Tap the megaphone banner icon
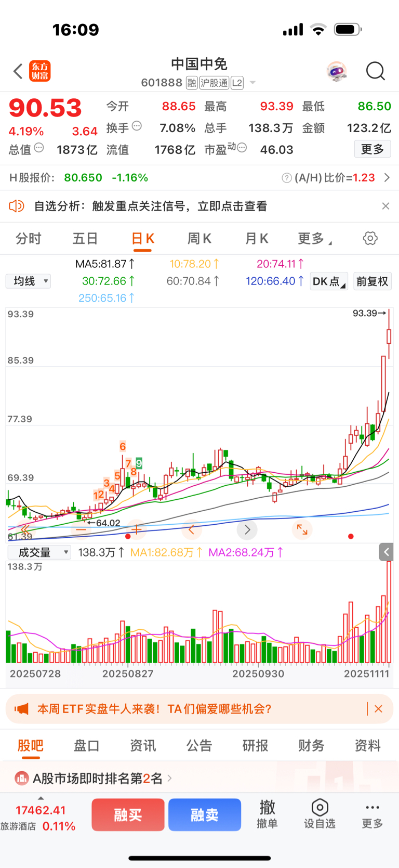Image resolution: width=399 pixels, height=868 pixels. (x=21, y=709)
